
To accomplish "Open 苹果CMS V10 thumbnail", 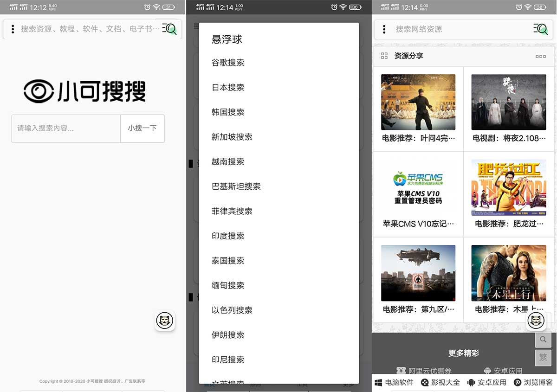I will click(x=418, y=188).
